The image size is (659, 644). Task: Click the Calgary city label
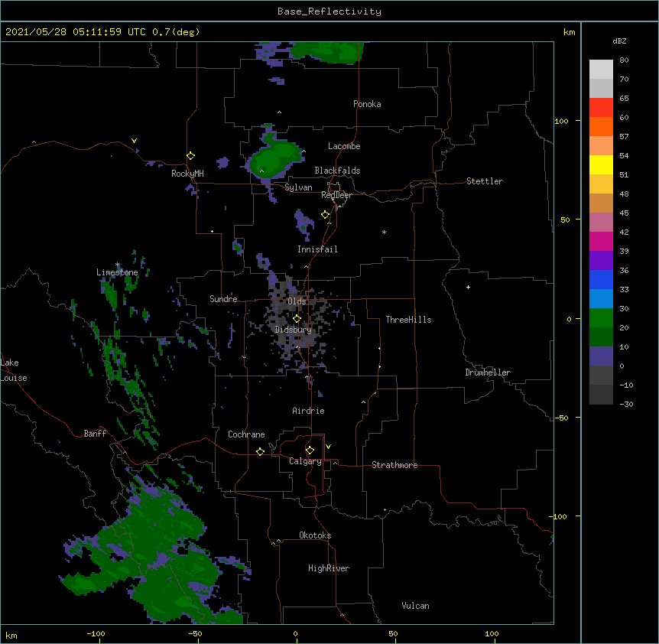tap(305, 461)
